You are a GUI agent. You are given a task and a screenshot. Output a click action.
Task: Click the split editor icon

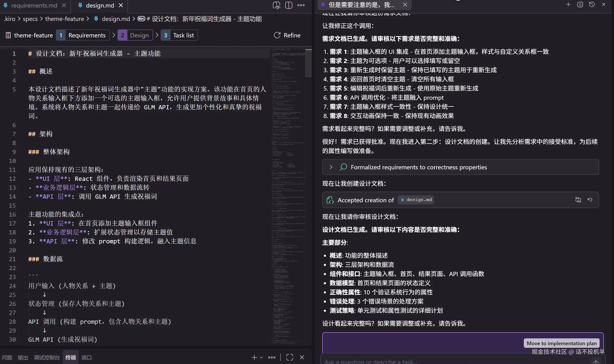(x=289, y=5)
